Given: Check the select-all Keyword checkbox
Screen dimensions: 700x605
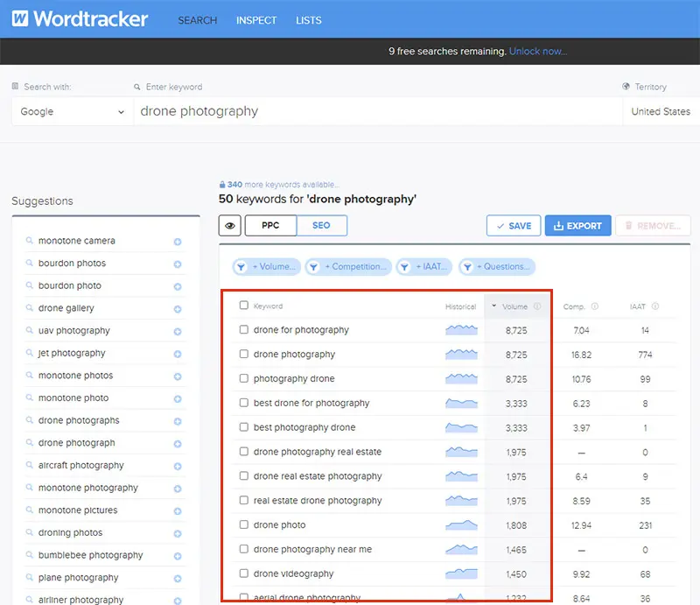Looking at the screenshot, I should [x=244, y=306].
